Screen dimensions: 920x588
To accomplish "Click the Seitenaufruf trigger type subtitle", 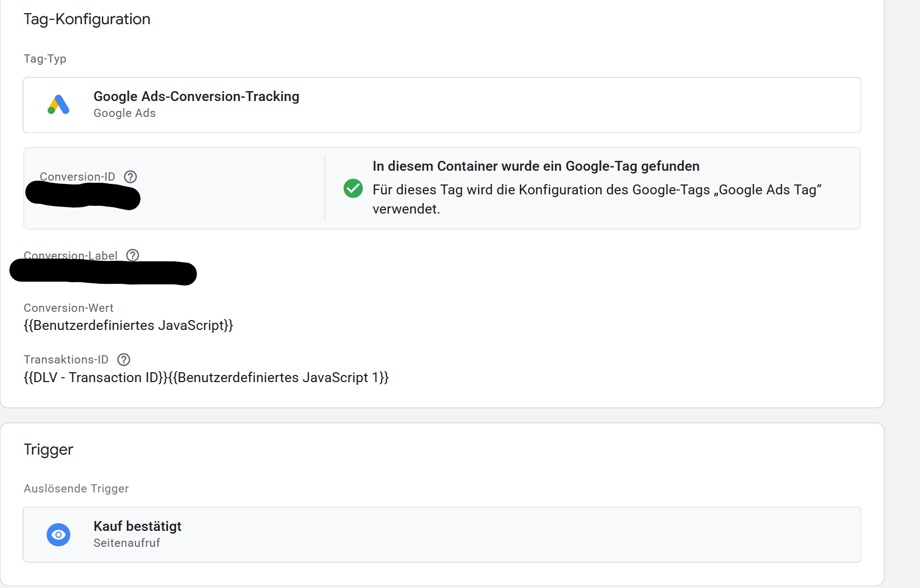I will click(x=127, y=543).
